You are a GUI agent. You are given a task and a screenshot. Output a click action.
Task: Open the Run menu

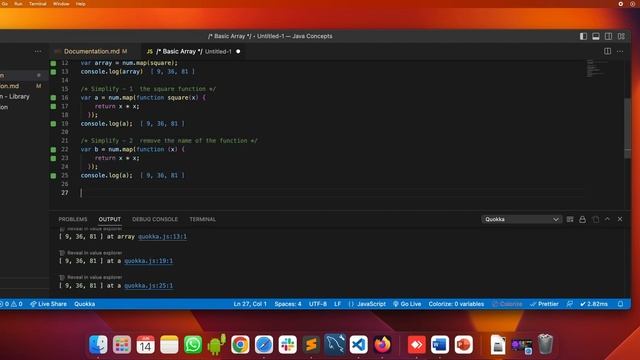(18, 4)
